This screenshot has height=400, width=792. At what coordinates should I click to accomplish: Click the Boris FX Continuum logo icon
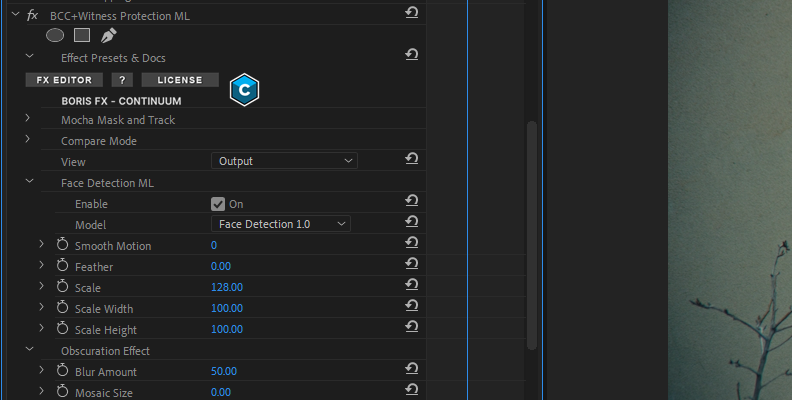point(244,90)
